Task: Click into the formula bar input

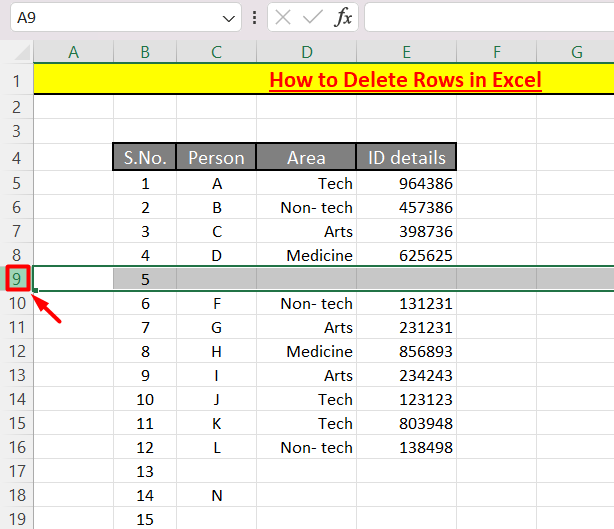Action: coord(489,17)
